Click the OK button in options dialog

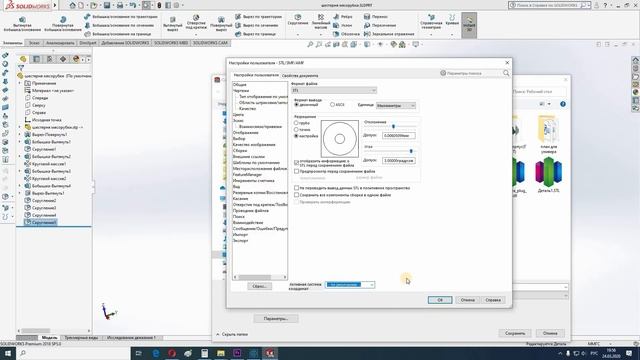(440, 300)
